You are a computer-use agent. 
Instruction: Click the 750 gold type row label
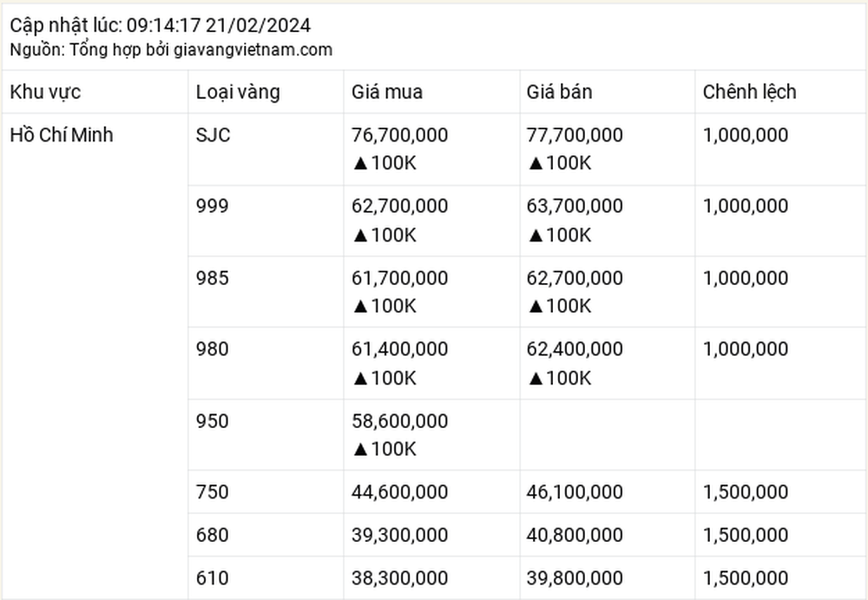212,492
